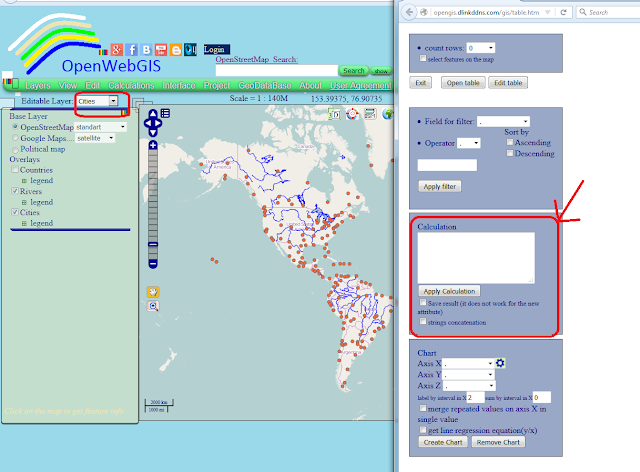This screenshot has height=472, width=640.
Task: Open the Editable Layer dropdown
Action: tap(97, 101)
